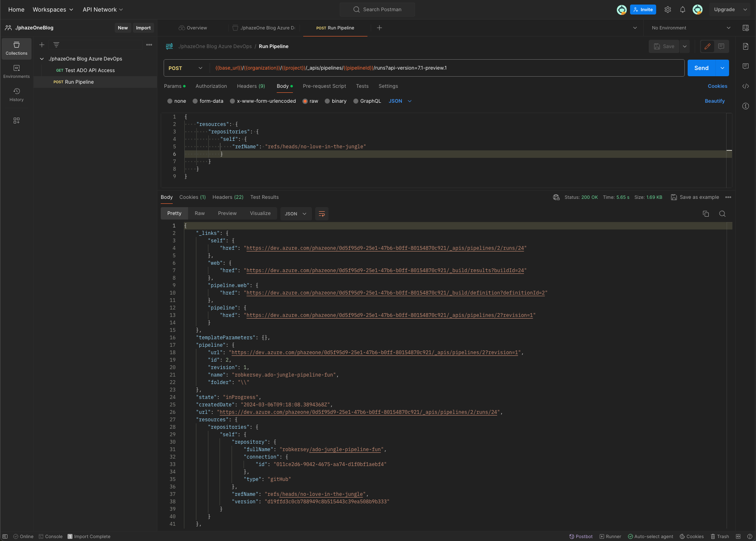Switch to the Params tab
Viewport: 756px width, 541px height.
coord(175,86)
